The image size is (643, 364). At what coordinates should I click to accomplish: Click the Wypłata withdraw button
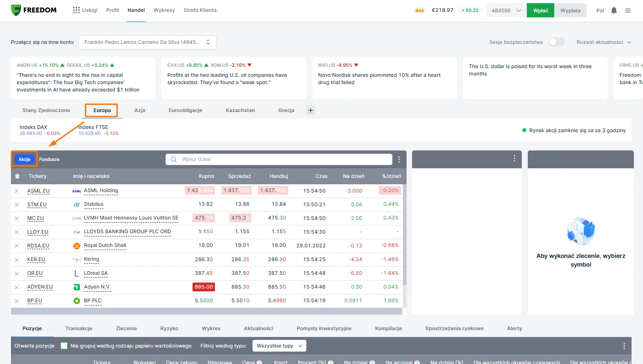click(x=571, y=11)
